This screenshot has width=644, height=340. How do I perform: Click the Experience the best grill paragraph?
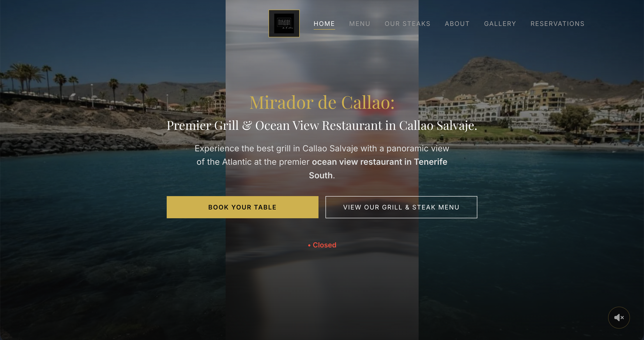point(322,162)
